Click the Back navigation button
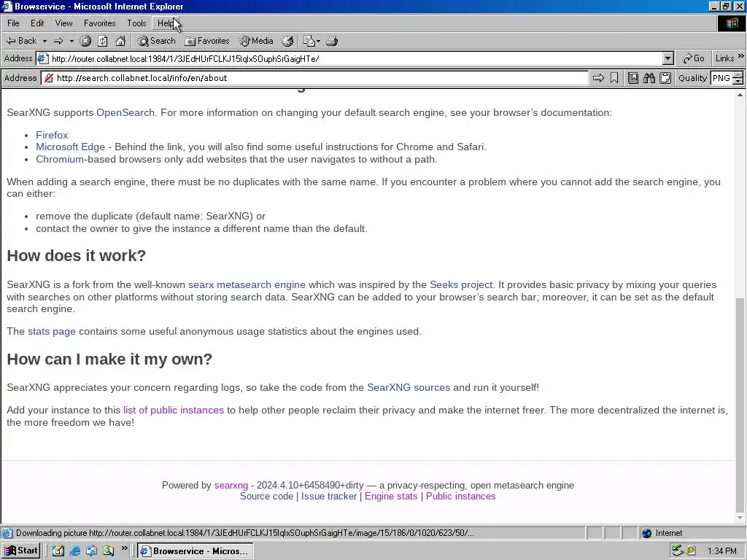Screen dimensions: 747x560 point(21,41)
